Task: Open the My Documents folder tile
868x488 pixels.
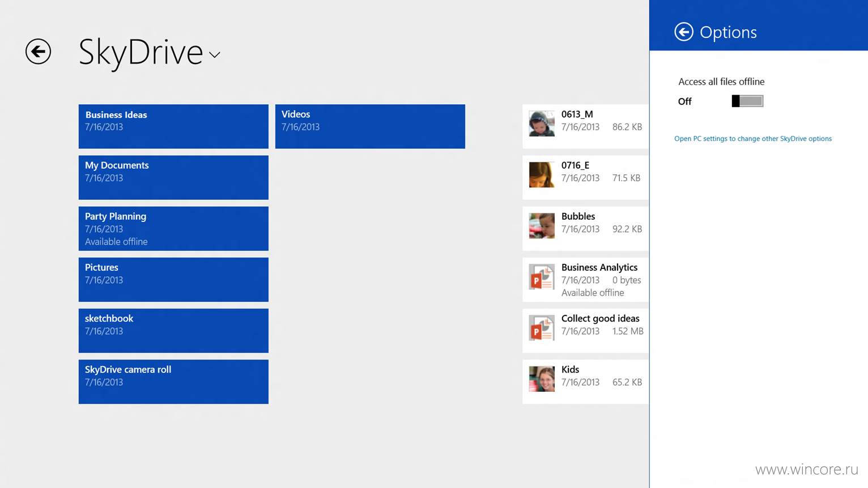Action: click(x=173, y=177)
